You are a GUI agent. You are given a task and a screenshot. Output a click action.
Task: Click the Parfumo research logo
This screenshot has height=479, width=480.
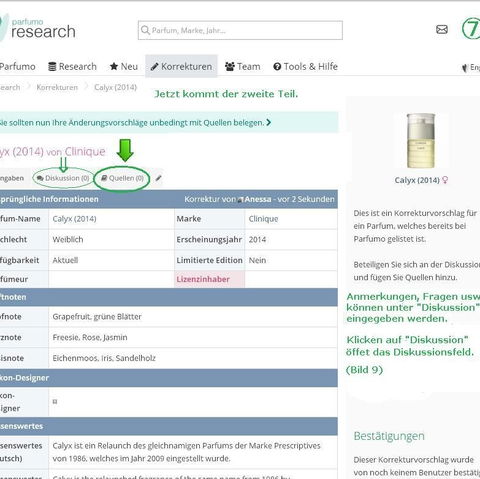pyautogui.click(x=37, y=28)
